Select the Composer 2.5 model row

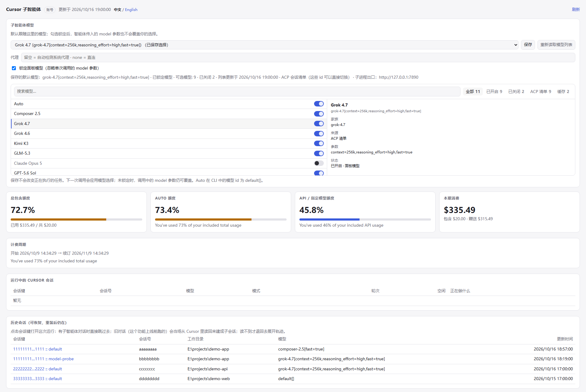(x=169, y=114)
